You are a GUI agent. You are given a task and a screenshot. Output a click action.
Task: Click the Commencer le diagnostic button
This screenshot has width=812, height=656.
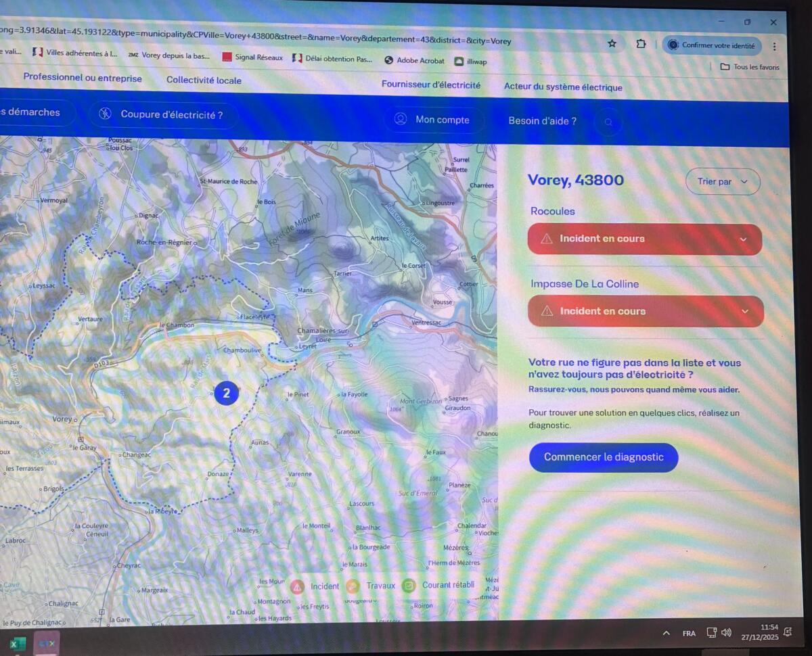tap(604, 457)
